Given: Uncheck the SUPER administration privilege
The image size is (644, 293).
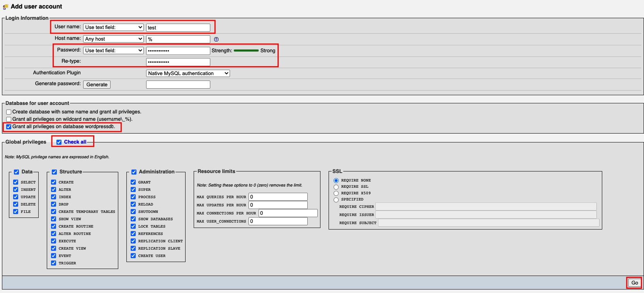Looking at the screenshot, I should 133,190.
